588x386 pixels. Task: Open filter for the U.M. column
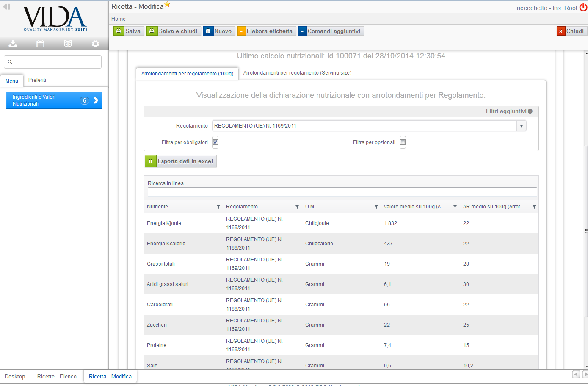click(x=376, y=207)
